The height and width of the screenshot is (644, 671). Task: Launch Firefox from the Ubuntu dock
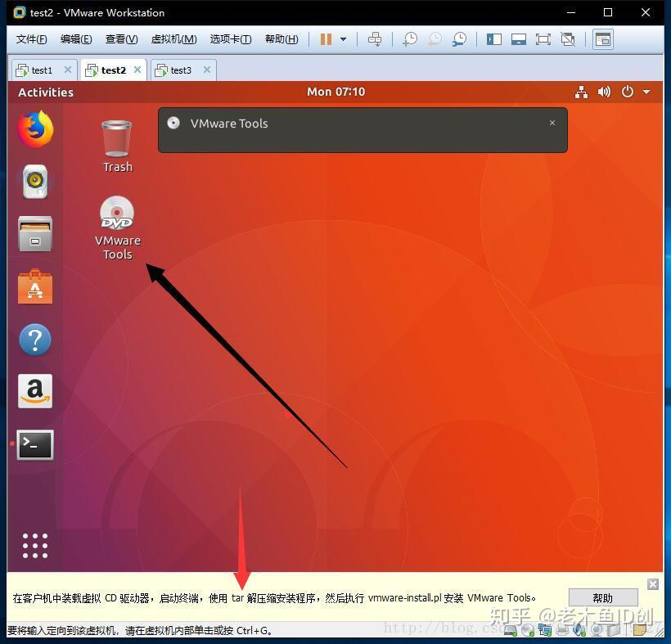pos(35,128)
